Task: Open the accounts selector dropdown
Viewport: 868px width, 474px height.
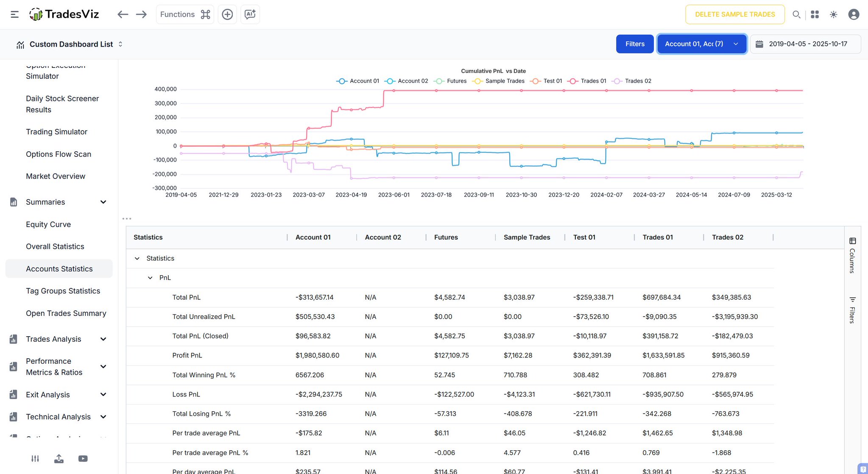Action: pyautogui.click(x=701, y=44)
